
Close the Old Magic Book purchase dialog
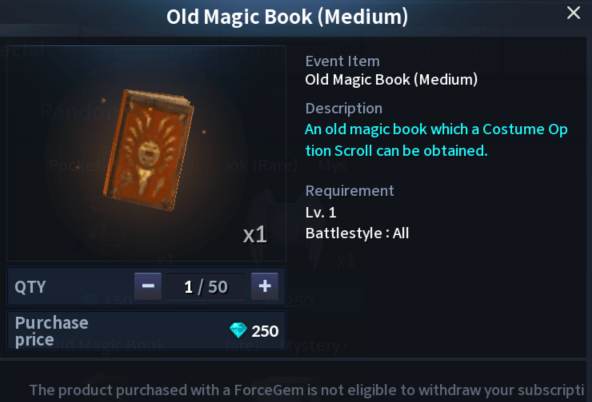573,13
